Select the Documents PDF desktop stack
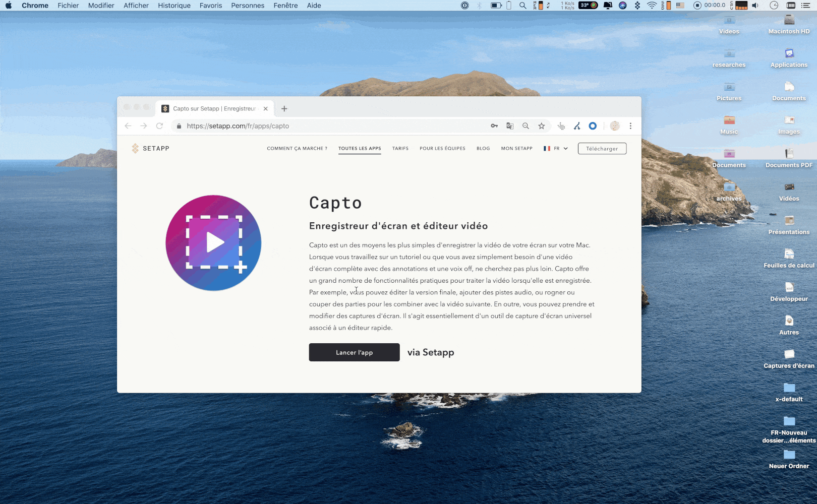This screenshot has height=504, width=817. point(789,158)
